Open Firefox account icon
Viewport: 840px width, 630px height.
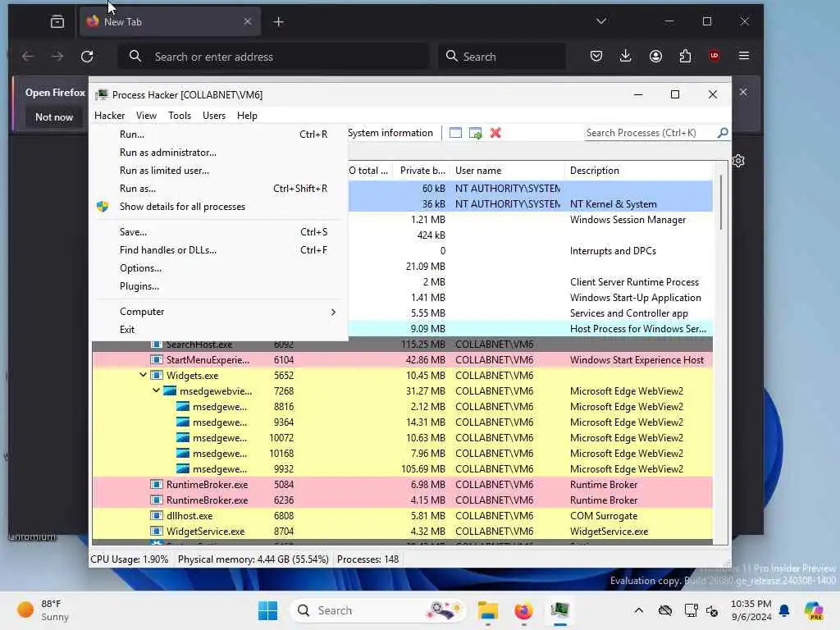point(655,56)
